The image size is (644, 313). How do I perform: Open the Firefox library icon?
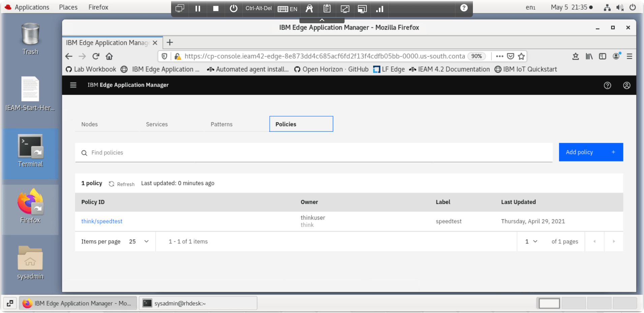[x=589, y=56]
